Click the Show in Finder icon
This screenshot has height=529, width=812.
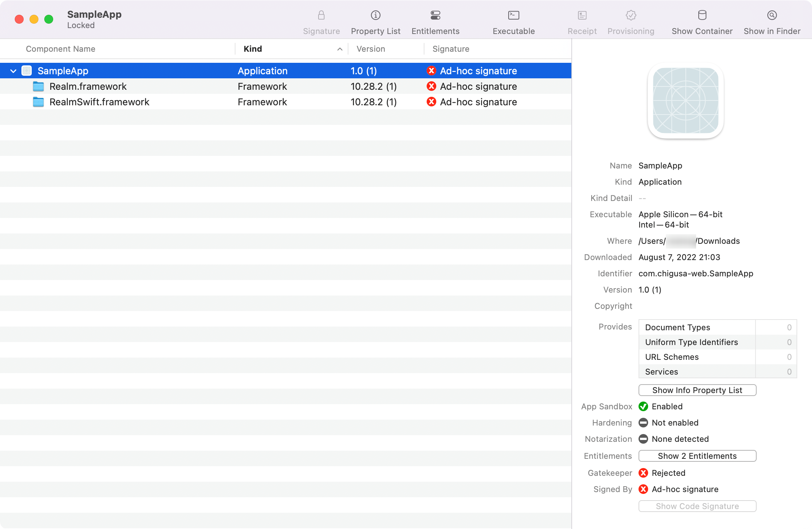tap(772, 15)
